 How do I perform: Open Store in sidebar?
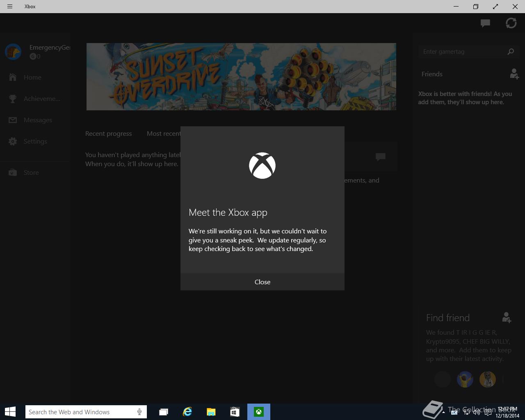(35, 172)
